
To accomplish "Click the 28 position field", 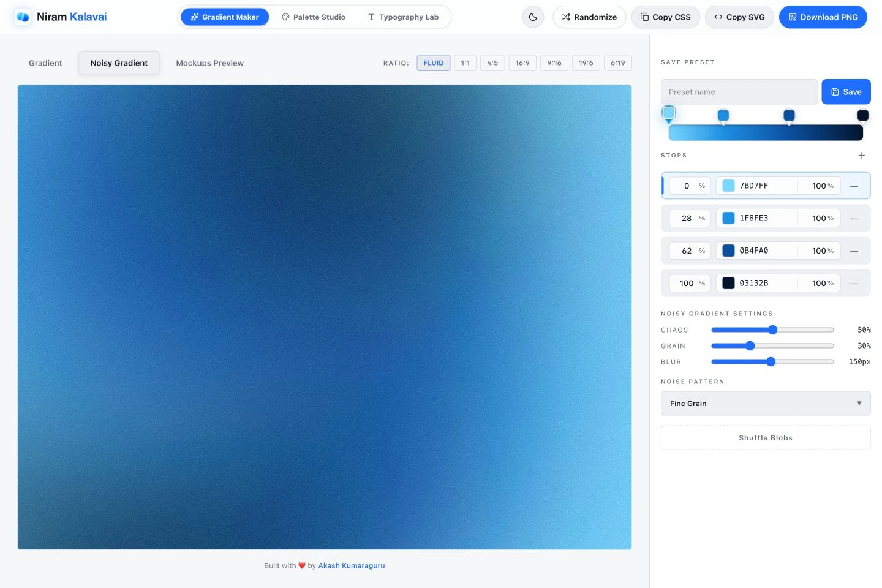I will [690, 218].
